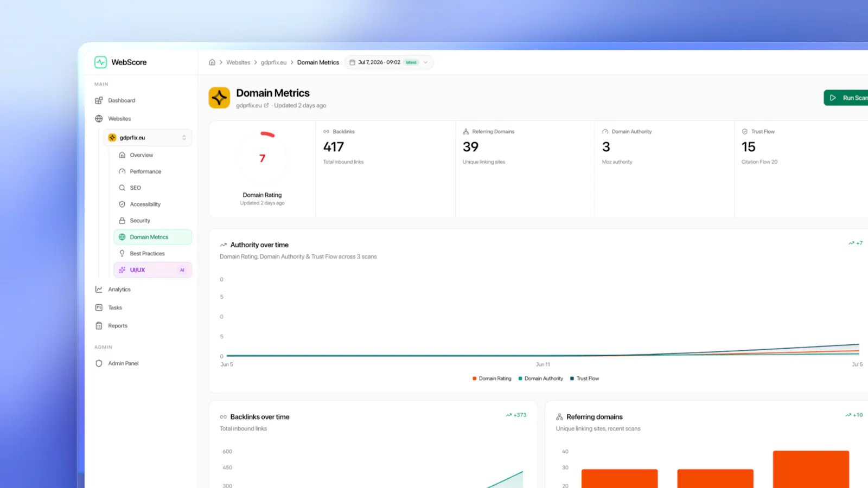Click the Authority over time trend icon
This screenshot has height=488, width=868.
pyautogui.click(x=223, y=245)
